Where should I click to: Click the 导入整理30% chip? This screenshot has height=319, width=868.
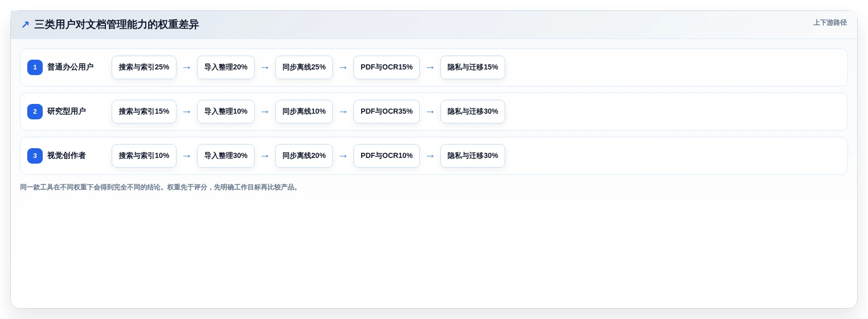226,156
